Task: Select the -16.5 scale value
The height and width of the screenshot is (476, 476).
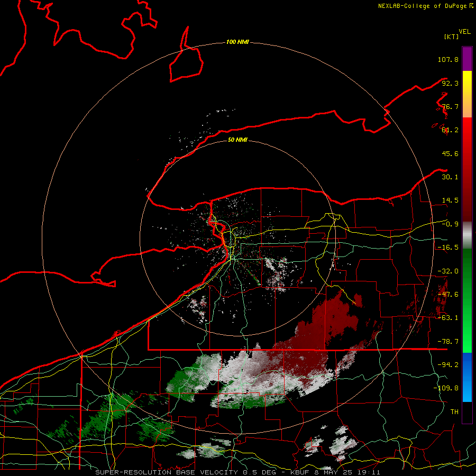Action: (x=448, y=248)
